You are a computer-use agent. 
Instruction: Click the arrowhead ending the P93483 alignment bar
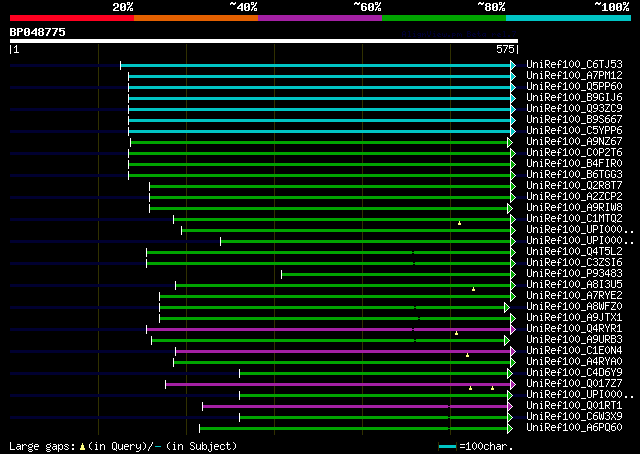click(x=513, y=274)
